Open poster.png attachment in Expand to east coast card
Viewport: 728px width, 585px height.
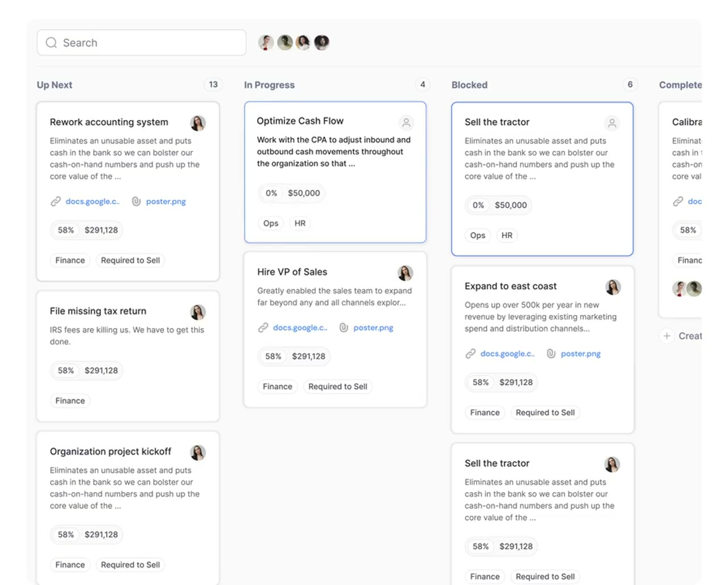(x=581, y=354)
